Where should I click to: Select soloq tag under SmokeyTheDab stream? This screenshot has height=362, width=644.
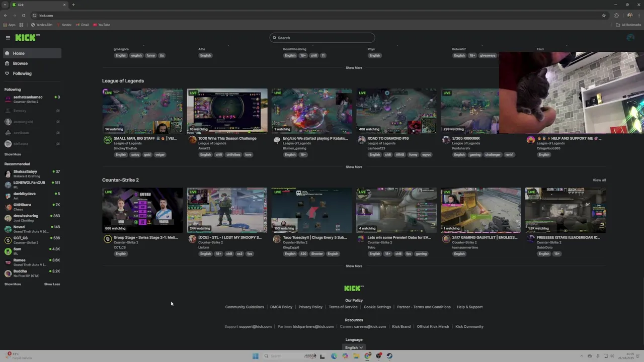[135, 154]
